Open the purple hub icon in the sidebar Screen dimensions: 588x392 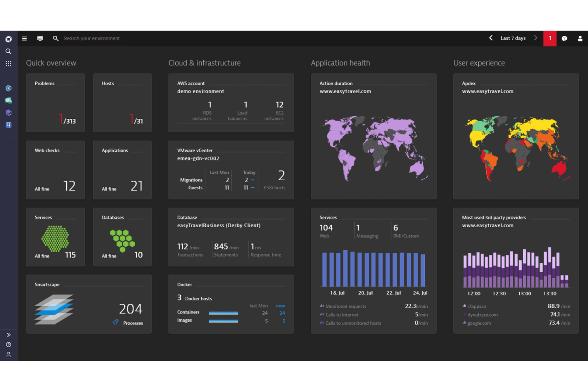tap(8, 112)
